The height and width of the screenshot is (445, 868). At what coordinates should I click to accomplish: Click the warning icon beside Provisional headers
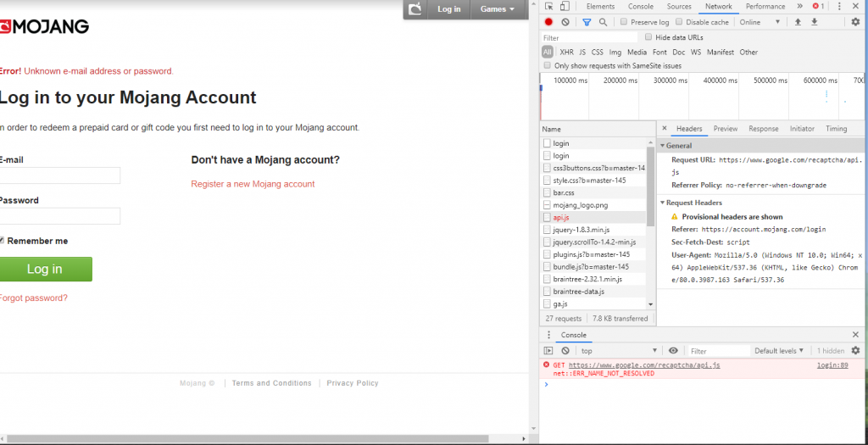tap(675, 217)
